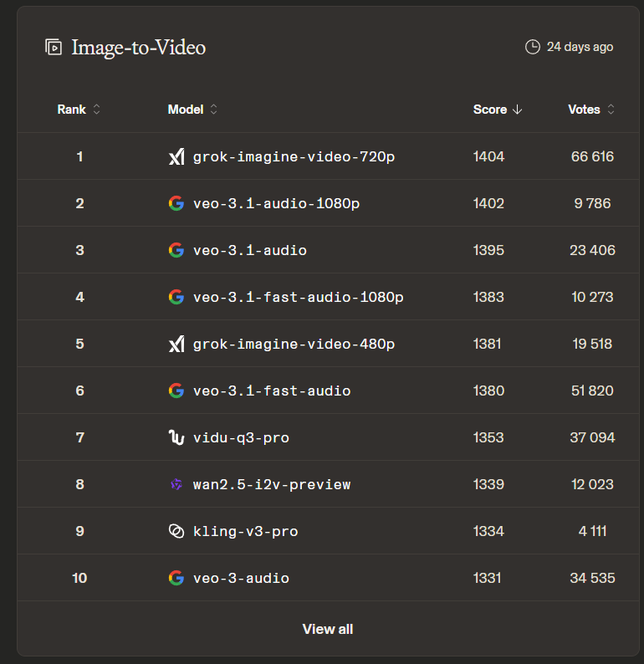
Task: Click the votes count 51 820
Action: pos(592,391)
